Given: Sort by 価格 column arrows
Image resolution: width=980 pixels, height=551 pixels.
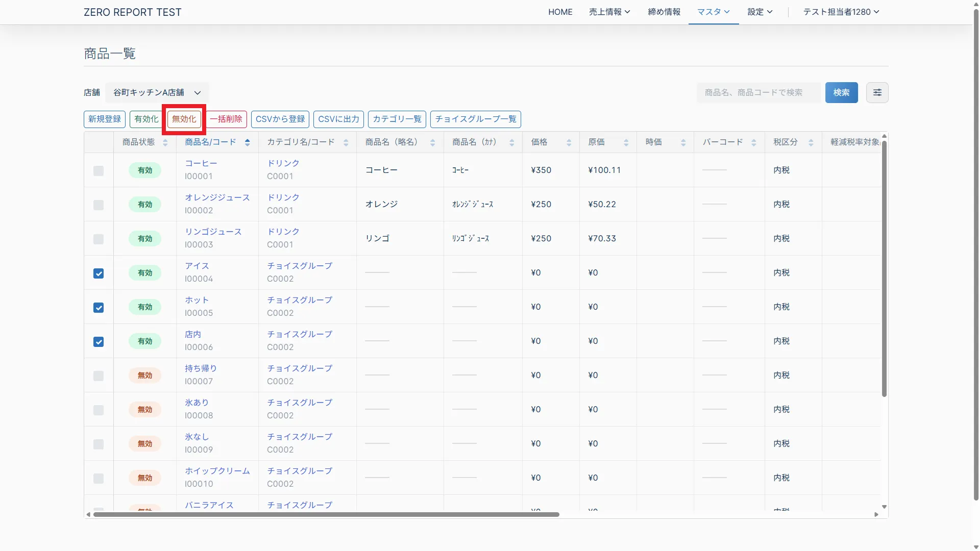Looking at the screenshot, I should (569, 143).
